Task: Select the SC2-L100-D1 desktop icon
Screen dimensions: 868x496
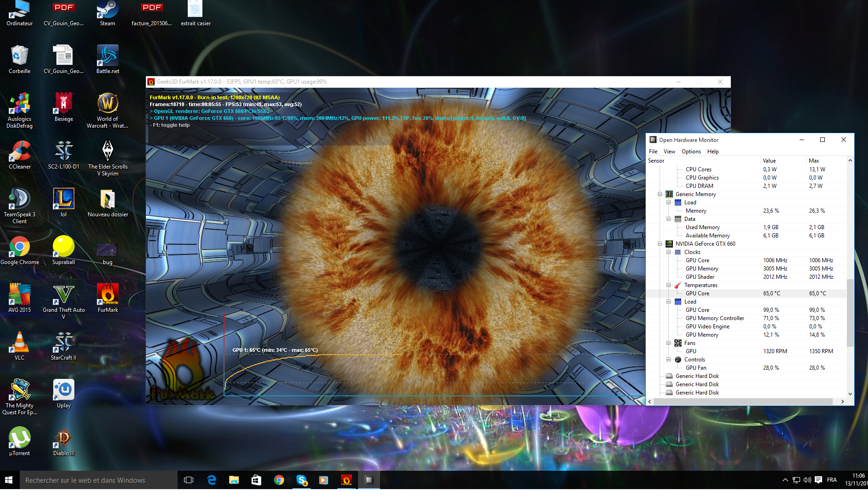Action: [x=64, y=155]
